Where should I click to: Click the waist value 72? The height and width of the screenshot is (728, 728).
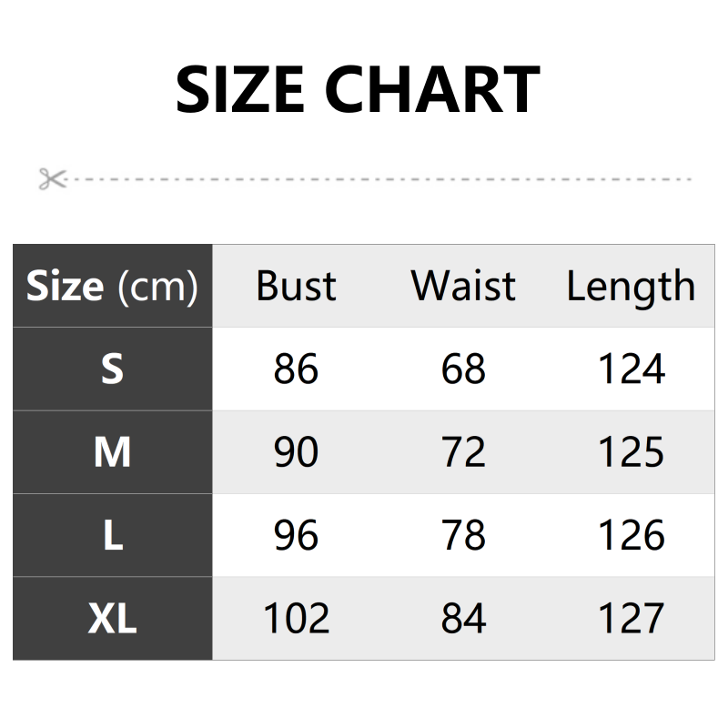click(463, 452)
